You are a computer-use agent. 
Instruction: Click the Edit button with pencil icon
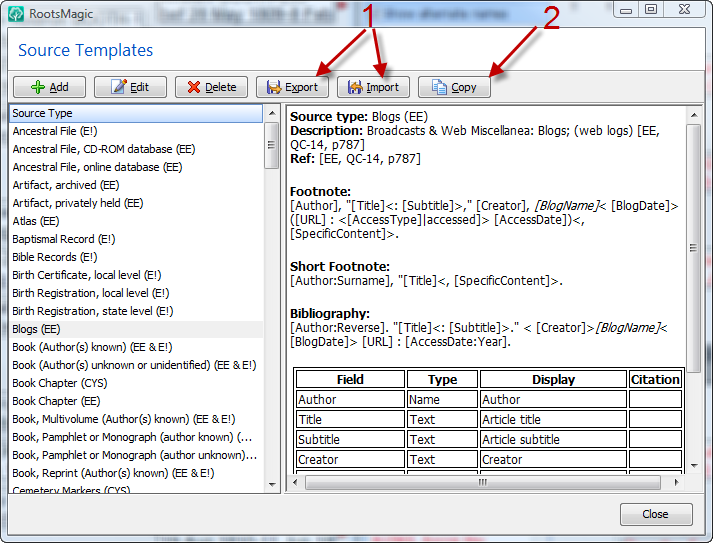pyautogui.click(x=130, y=87)
